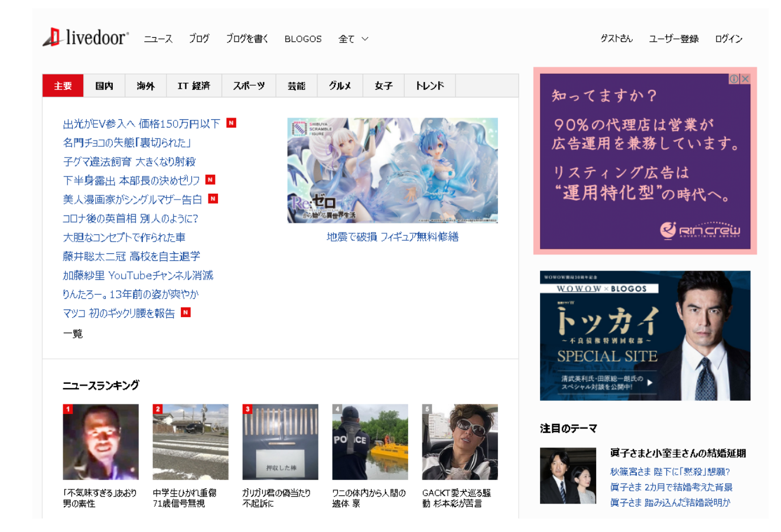Image resolution: width=781 pixels, height=532 pixels.
Task: Open headline 藤井聡太二冠 高校を自主退学
Action: click(x=131, y=256)
